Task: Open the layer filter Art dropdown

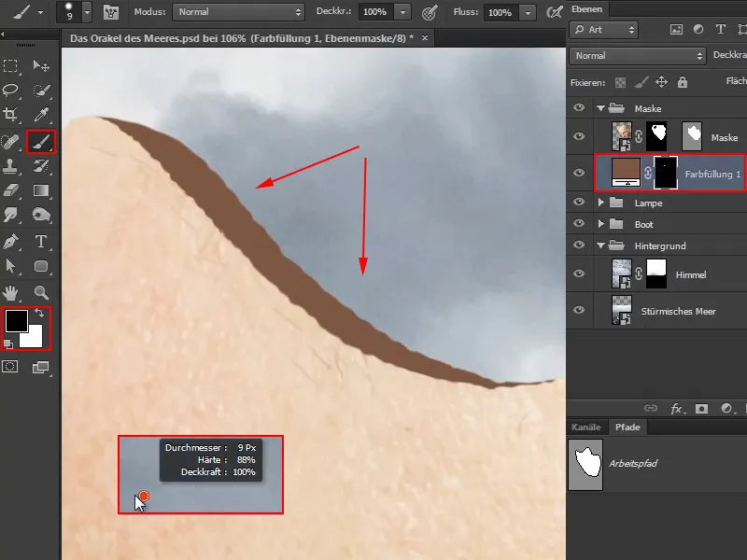Action: tap(604, 30)
